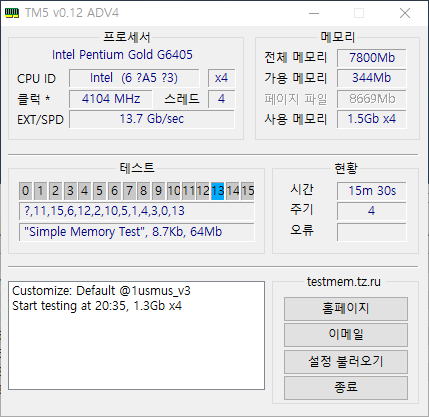Click the 이메일 email button
This screenshot has height=417, width=429.
tap(346, 334)
